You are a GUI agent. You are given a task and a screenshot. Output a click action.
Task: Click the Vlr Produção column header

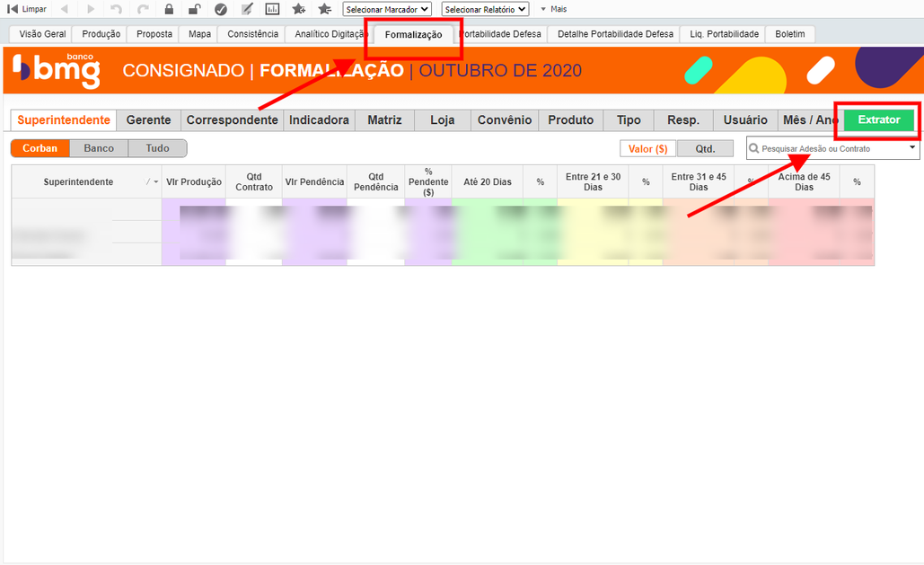click(x=194, y=181)
